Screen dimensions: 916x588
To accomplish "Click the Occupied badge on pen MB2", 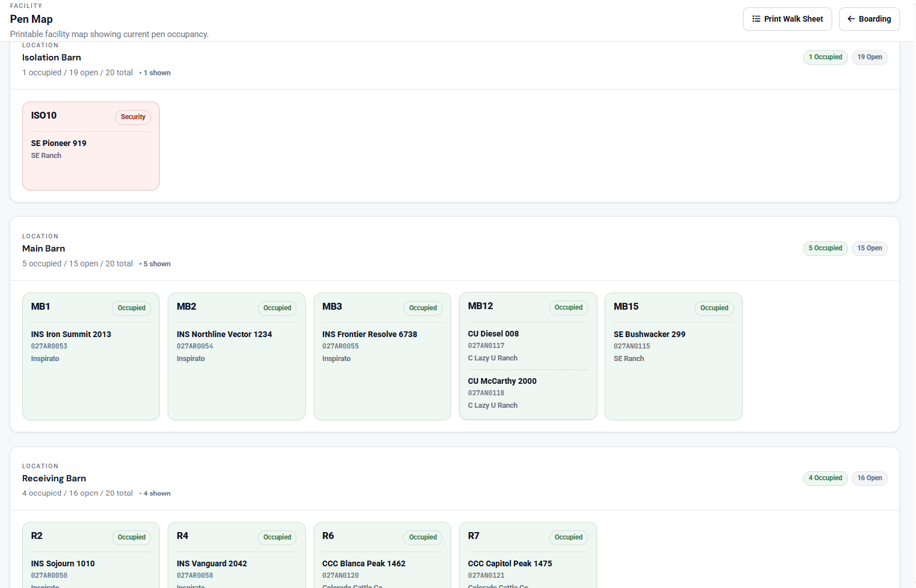I will pos(277,308).
